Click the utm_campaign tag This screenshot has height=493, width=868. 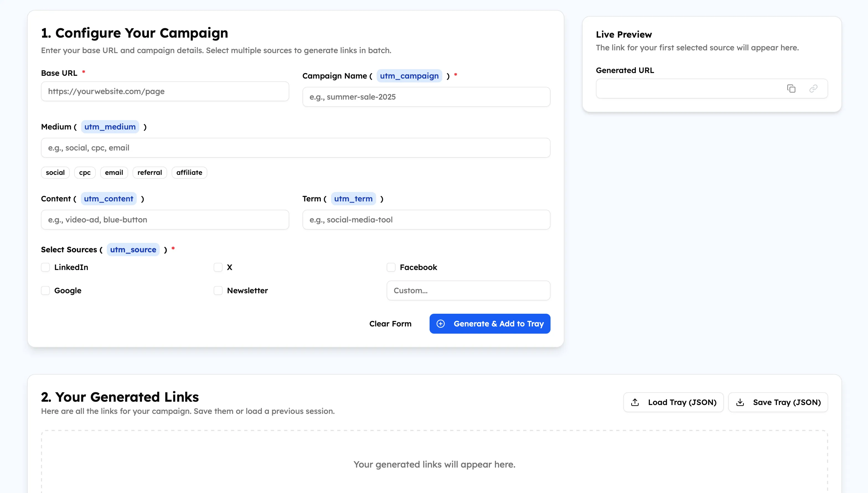point(409,76)
